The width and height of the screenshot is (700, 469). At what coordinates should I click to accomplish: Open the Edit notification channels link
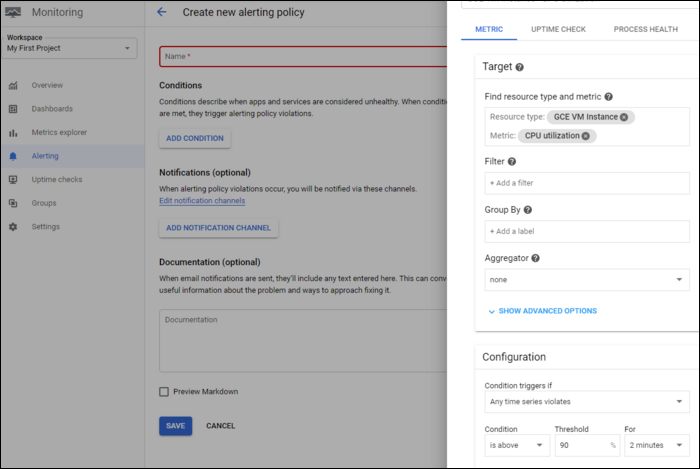pos(202,201)
